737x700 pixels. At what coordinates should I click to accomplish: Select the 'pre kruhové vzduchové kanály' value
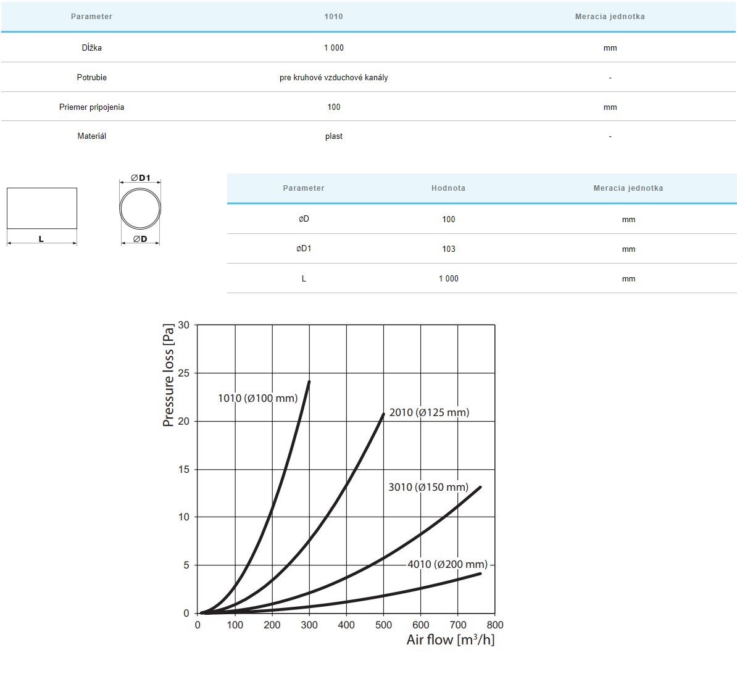(x=333, y=77)
